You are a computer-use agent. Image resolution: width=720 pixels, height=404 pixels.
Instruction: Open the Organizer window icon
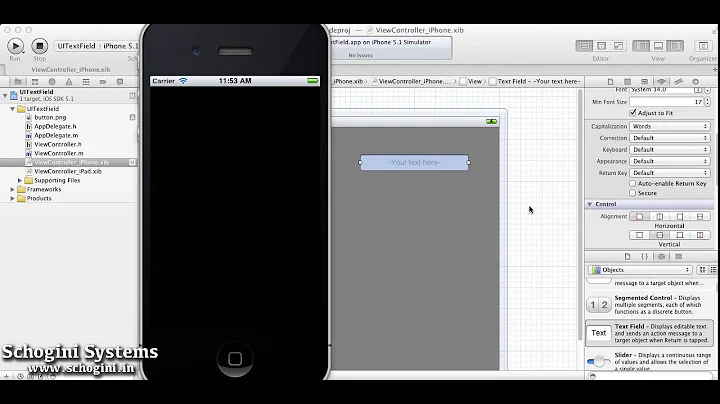point(703,46)
